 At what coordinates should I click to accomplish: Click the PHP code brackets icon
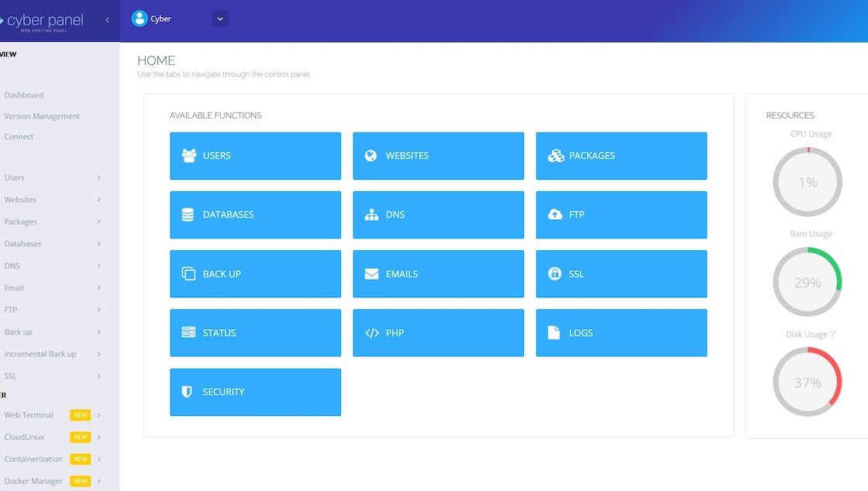(x=371, y=333)
